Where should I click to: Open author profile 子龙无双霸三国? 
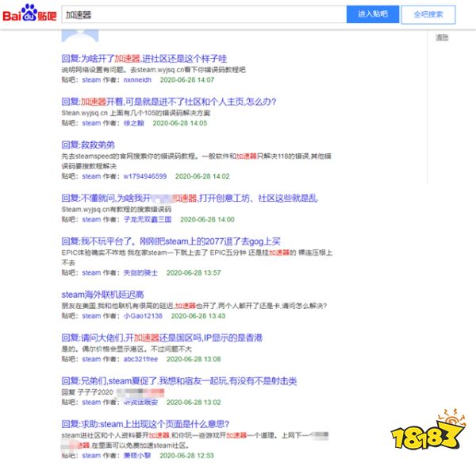[x=148, y=219]
